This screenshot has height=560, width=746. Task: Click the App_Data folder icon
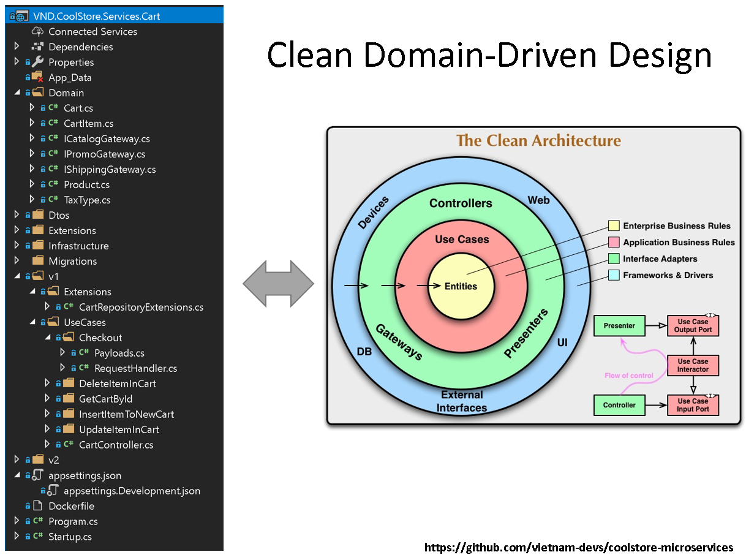(x=37, y=77)
